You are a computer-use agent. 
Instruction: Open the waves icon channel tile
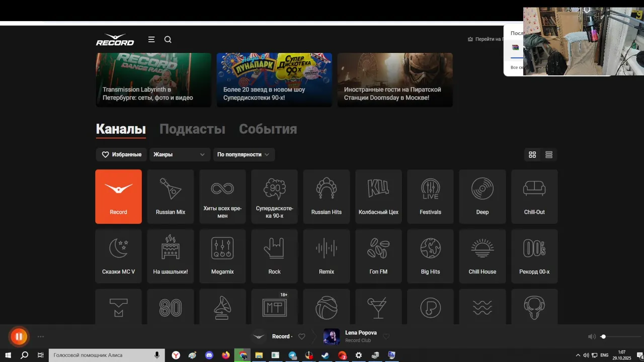click(x=482, y=307)
